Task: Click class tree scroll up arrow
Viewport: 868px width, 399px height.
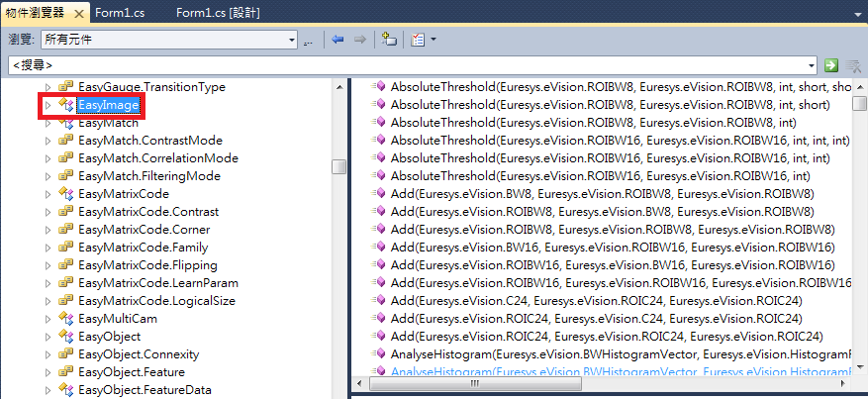Action: tap(338, 86)
